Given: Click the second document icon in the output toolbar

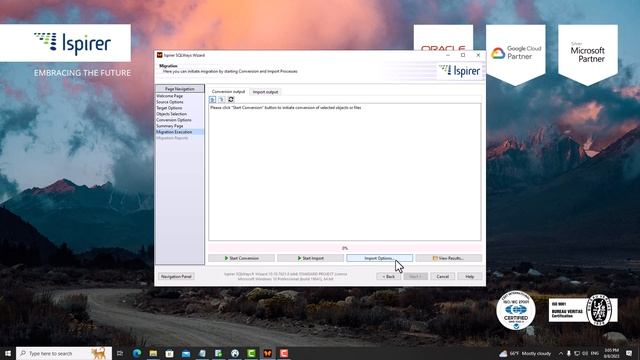Looking at the screenshot, I should [x=221, y=100].
